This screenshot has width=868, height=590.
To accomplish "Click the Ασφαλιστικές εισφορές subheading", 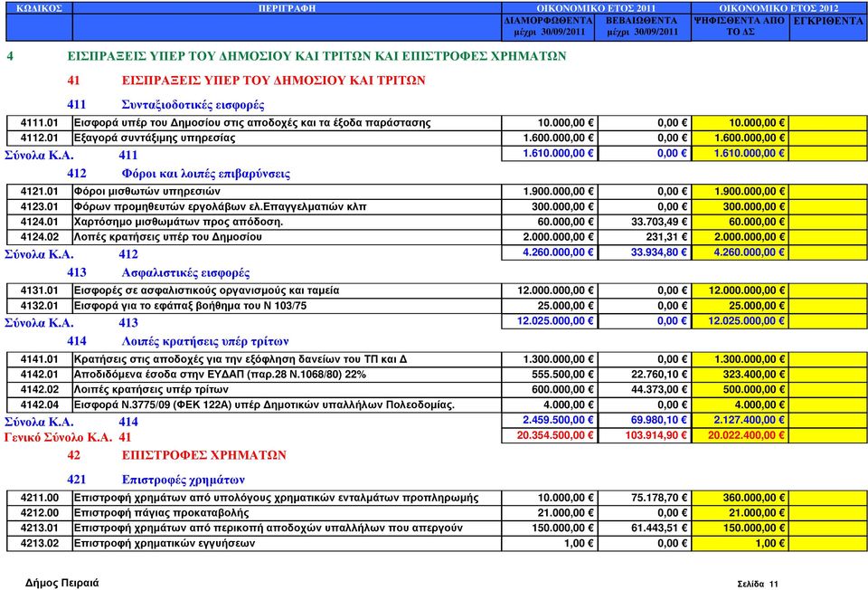I will click(185, 272).
